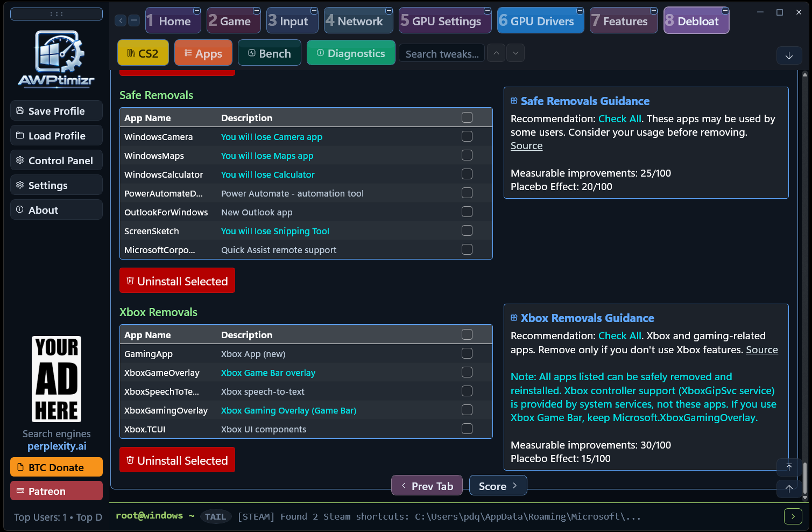This screenshot has height=532, width=812.
Task: Click the Safe Removals Guidance expand icon
Action: coord(514,101)
